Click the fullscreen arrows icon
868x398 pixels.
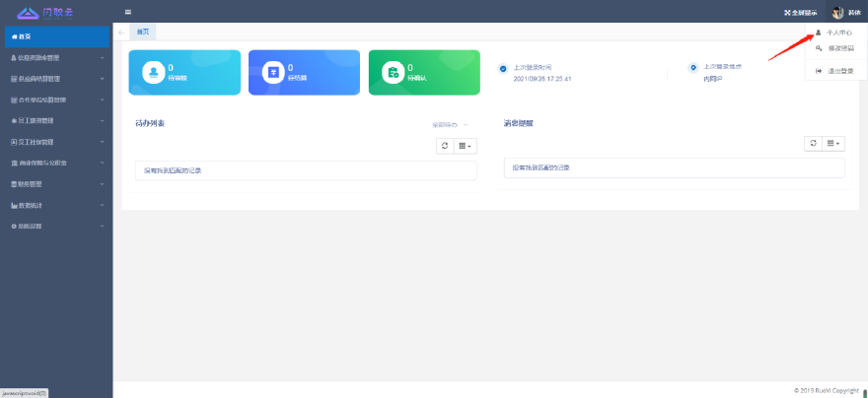tap(787, 12)
